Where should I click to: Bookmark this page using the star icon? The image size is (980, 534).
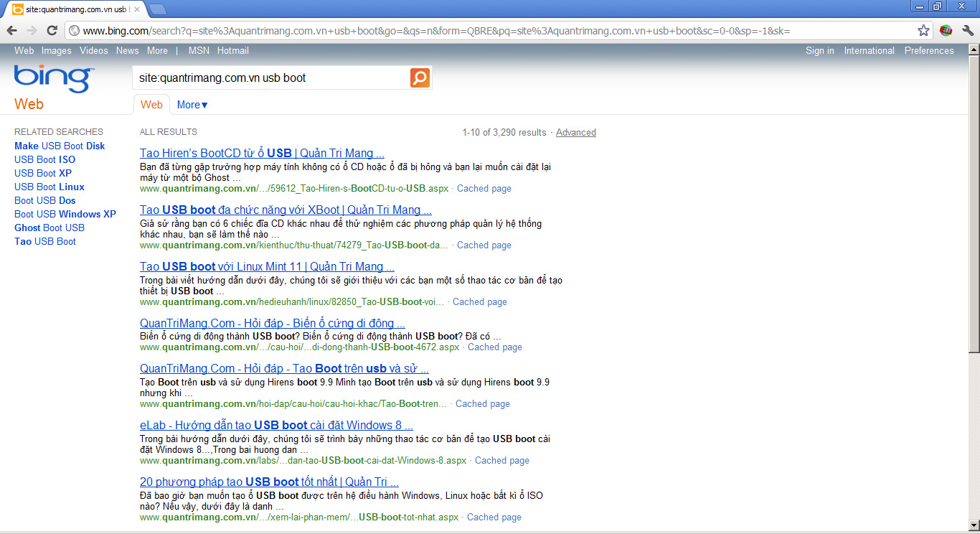(923, 30)
